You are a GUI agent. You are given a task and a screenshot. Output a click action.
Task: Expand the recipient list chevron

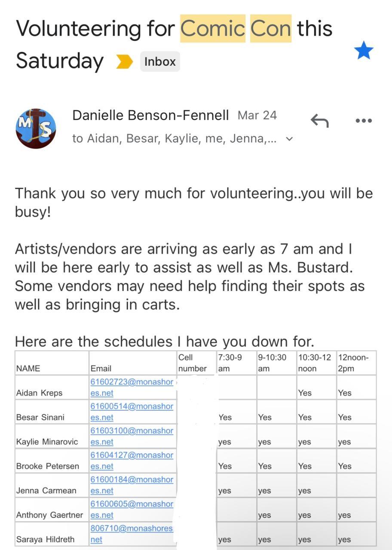coord(289,139)
